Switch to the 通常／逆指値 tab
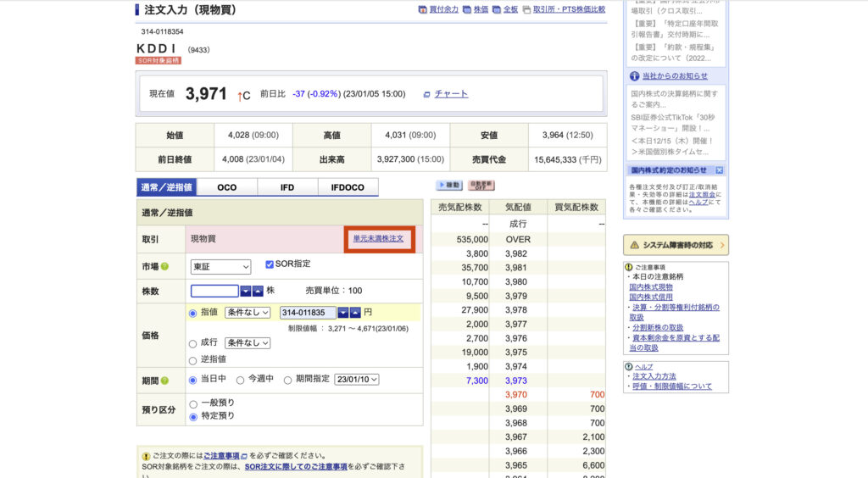The image size is (868, 478). 167,187
